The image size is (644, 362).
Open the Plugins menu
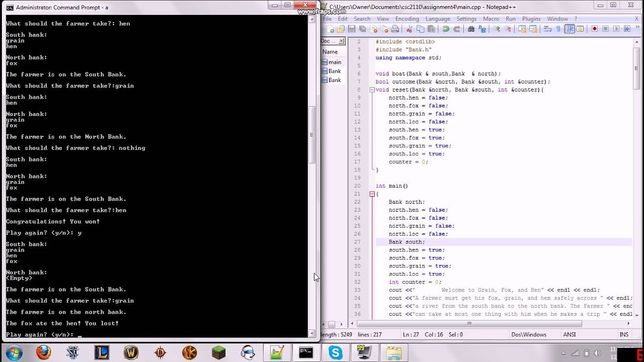(x=531, y=19)
